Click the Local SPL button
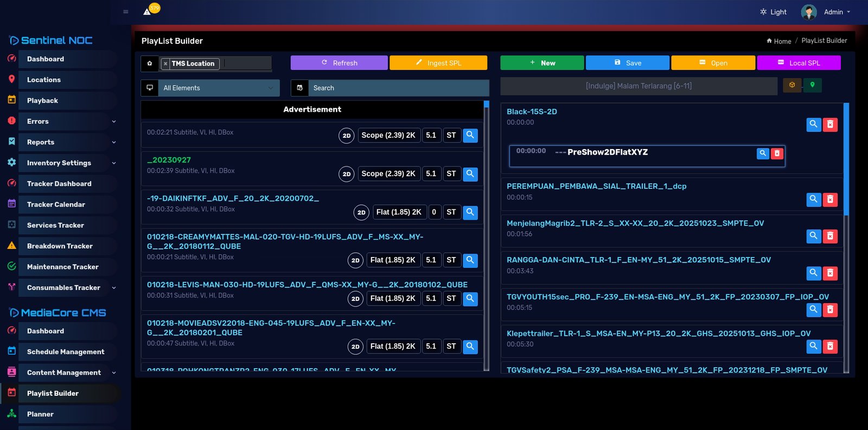868x430 pixels. click(799, 63)
